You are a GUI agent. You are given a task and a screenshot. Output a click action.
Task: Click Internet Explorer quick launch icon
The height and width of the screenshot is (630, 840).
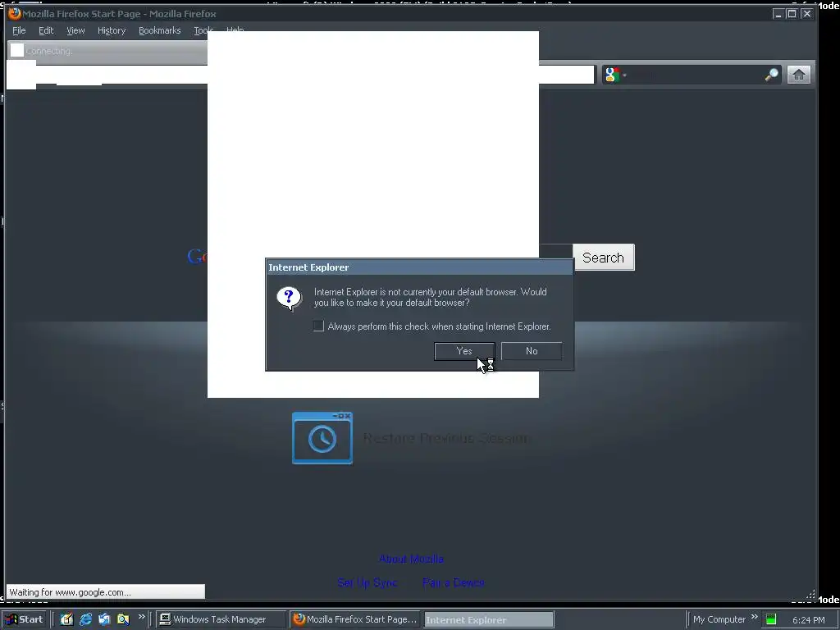click(x=85, y=619)
